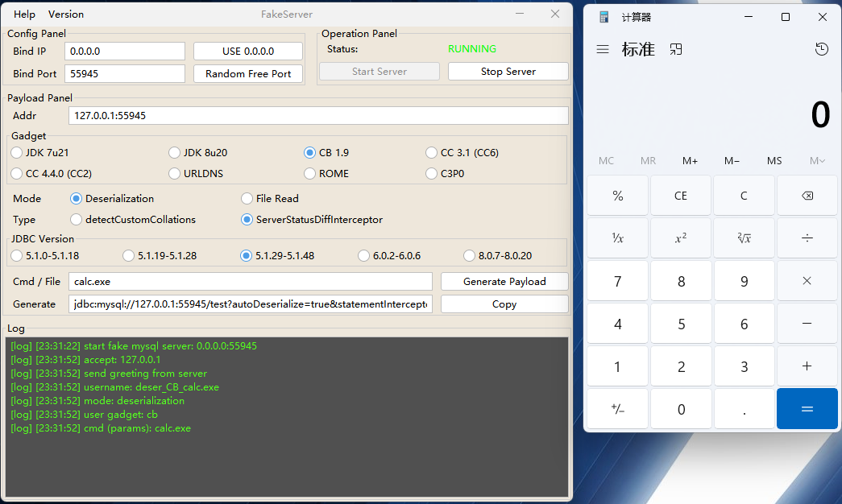Click Calculator app icon in title bar
This screenshot has width=842, height=504.
(x=604, y=17)
